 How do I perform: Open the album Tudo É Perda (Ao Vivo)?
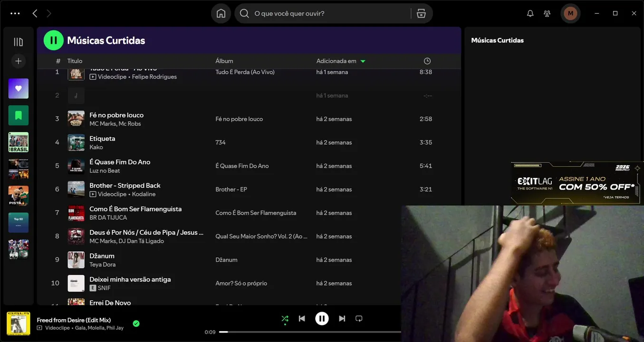245,72
